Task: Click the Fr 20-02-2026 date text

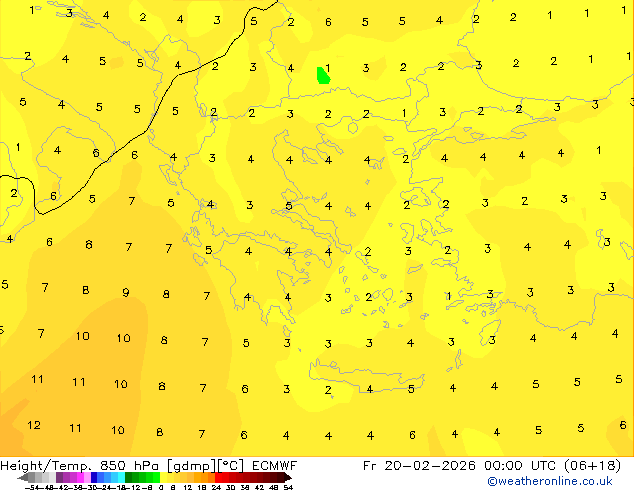Action: (x=419, y=466)
